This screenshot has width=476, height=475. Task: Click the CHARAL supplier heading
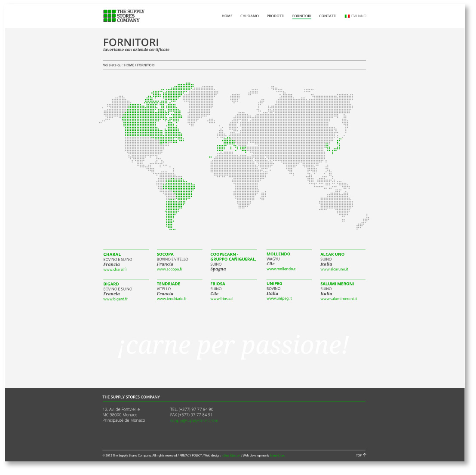pos(112,254)
